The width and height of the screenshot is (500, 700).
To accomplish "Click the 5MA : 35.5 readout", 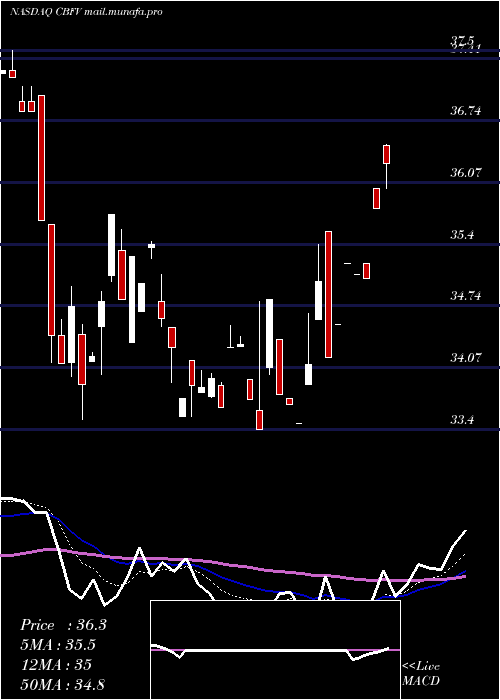I will (x=58, y=645).
